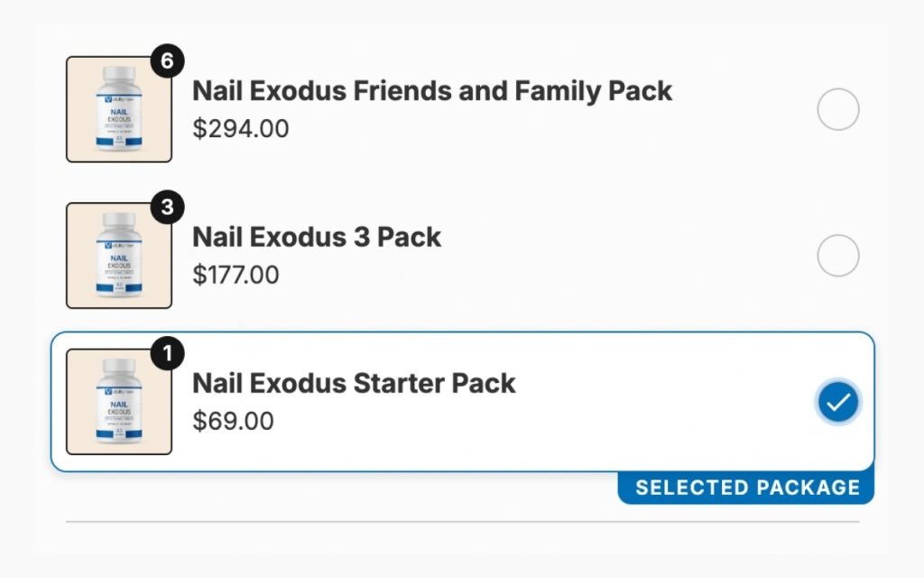Click the black quantity badge showing 3
The width and height of the screenshot is (924, 578).
pos(167,207)
